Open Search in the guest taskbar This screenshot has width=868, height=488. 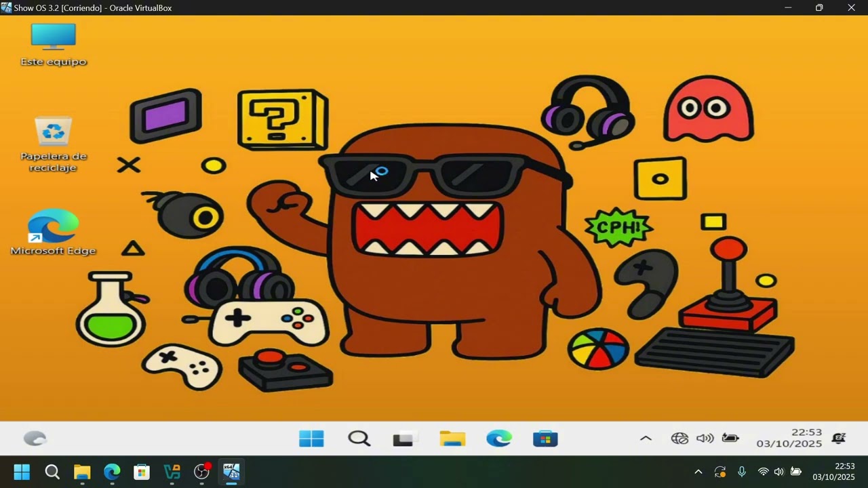pos(359,439)
